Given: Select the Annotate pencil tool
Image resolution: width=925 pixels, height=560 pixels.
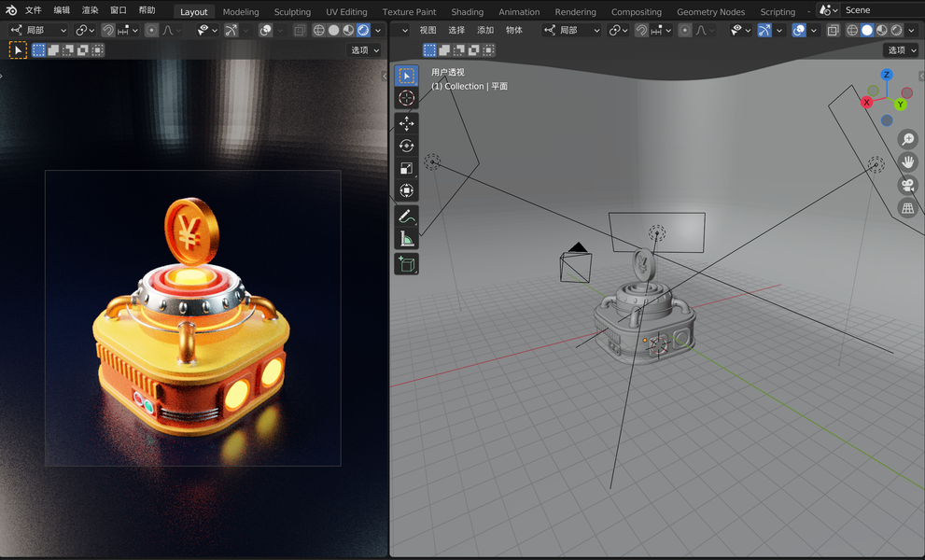Looking at the screenshot, I should 406,216.
